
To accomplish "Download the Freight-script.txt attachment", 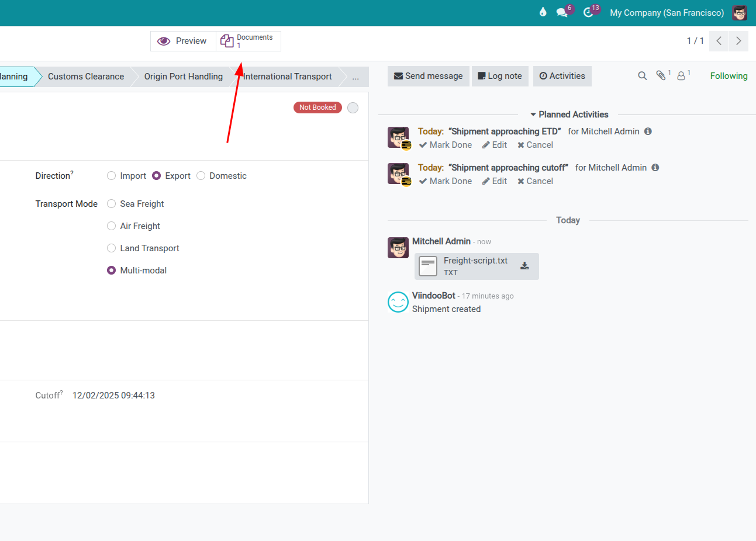I will tap(524, 266).
